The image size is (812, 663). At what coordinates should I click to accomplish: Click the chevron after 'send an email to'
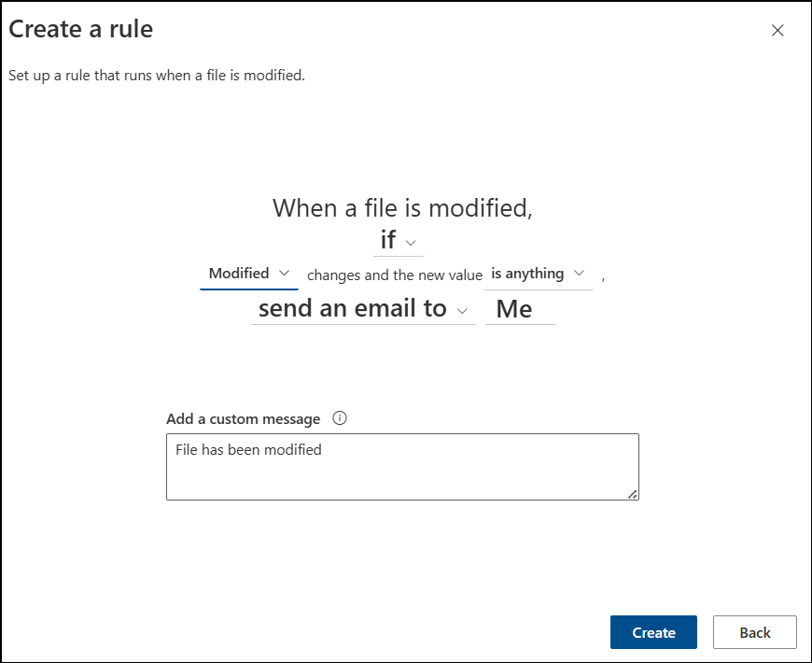(x=462, y=310)
